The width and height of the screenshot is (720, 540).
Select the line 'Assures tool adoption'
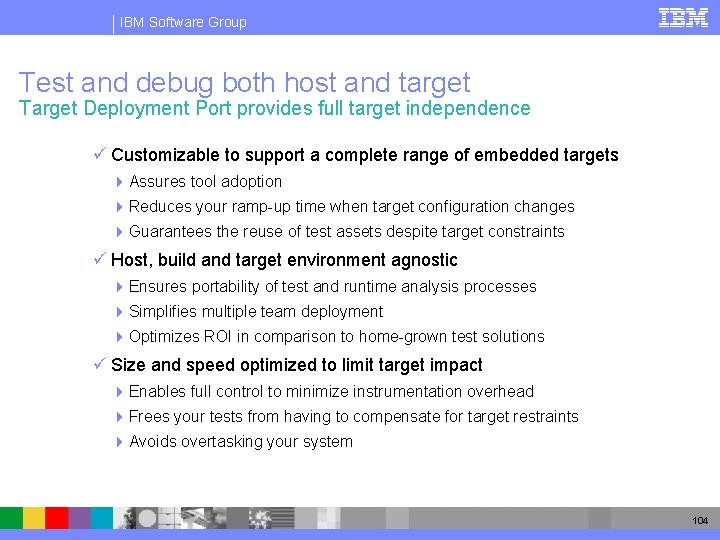tap(205, 182)
